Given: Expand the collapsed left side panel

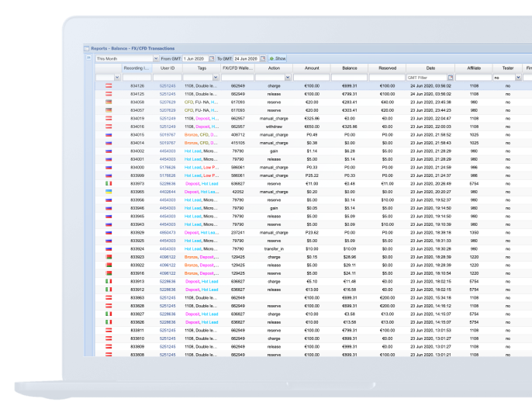Looking at the screenshot, I should coord(89,57).
